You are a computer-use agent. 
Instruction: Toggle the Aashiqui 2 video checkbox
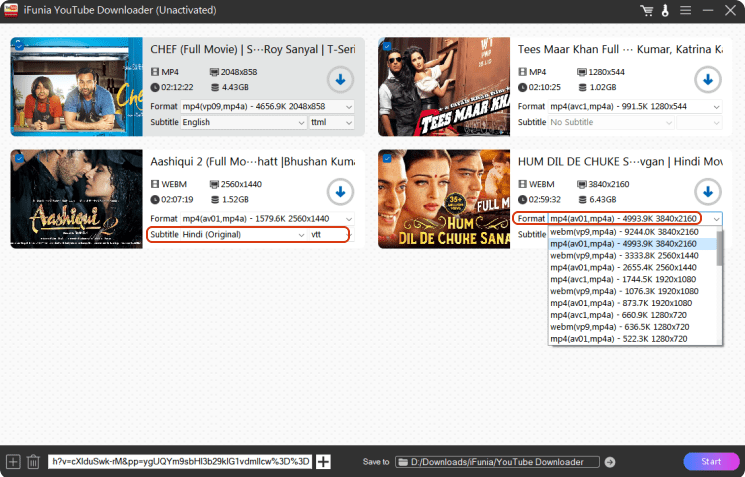pos(18,157)
